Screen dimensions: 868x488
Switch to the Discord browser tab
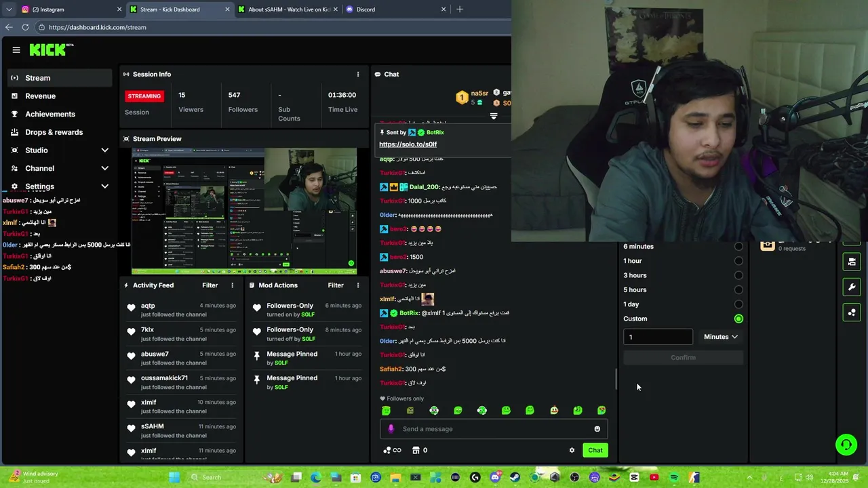point(396,9)
